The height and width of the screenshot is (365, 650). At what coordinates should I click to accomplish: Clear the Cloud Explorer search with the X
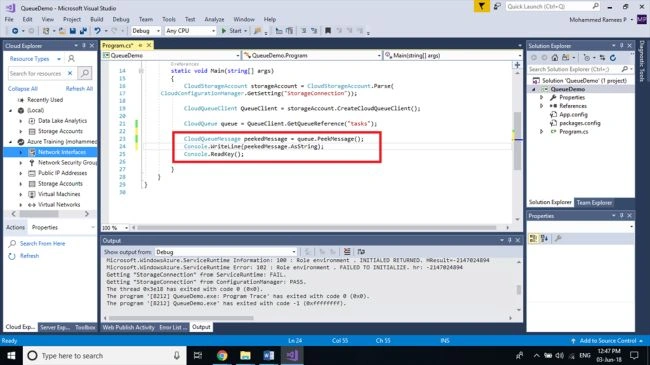70,73
